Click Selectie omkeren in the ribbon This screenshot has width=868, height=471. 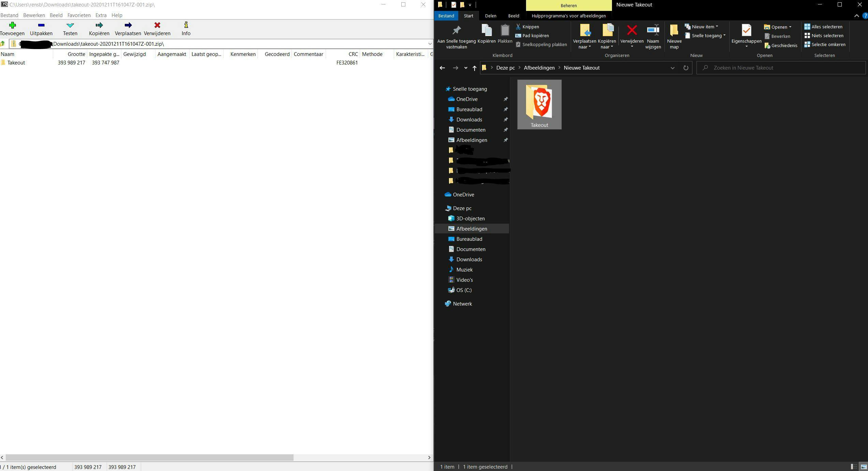(825, 45)
